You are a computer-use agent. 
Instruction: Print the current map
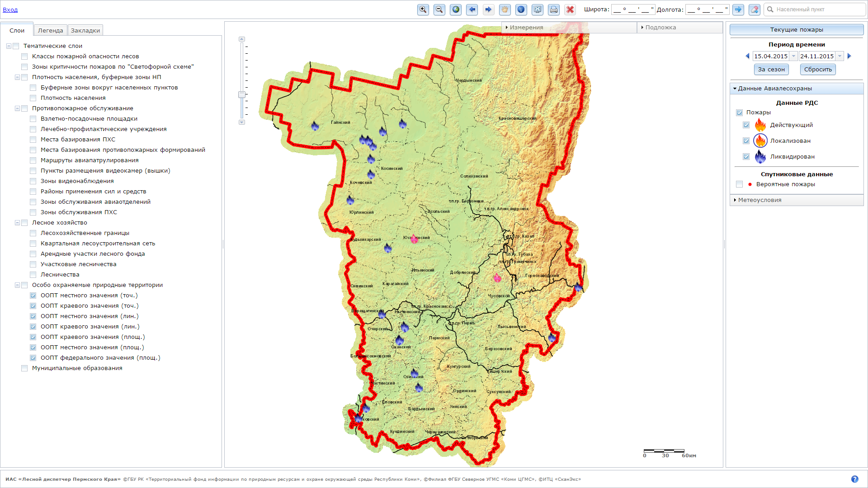click(x=554, y=9)
